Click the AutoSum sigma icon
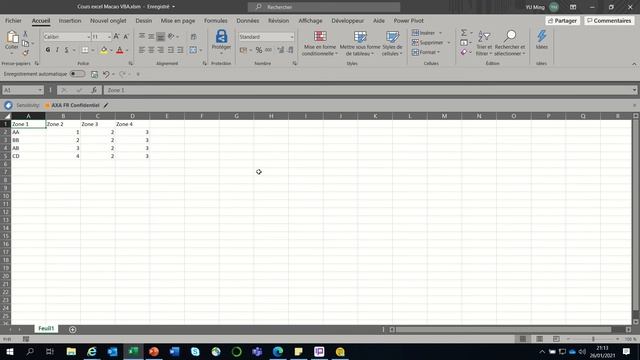 tap(464, 33)
